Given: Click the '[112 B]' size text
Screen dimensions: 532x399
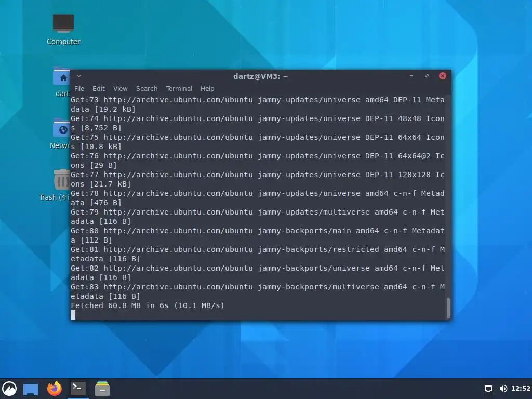Looking at the screenshot, I should coord(96,240).
